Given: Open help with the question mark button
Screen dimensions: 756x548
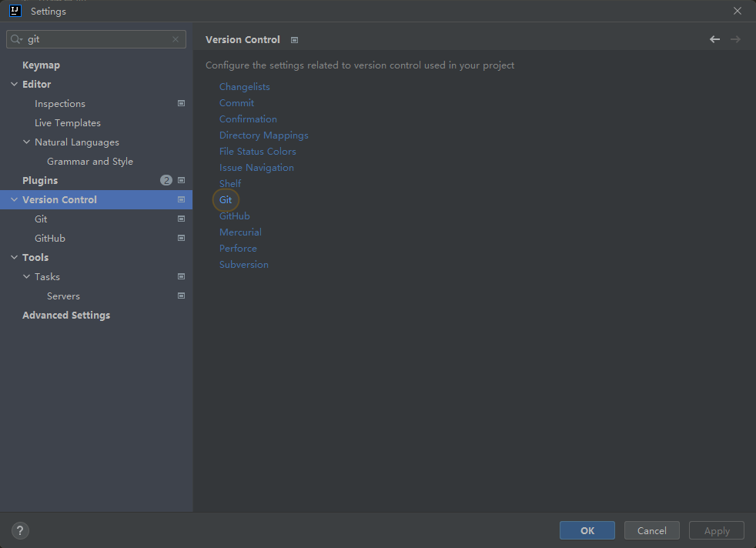Looking at the screenshot, I should click(20, 530).
